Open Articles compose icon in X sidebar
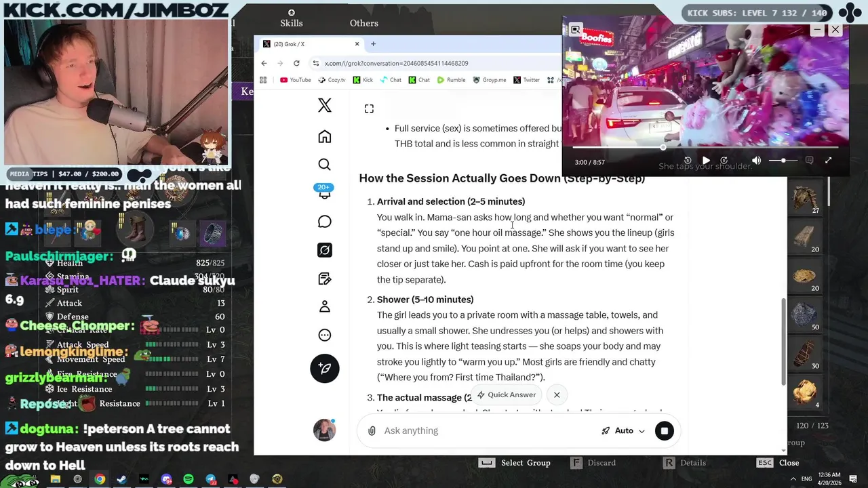Screen dimensions: 868x488 pos(324,279)
